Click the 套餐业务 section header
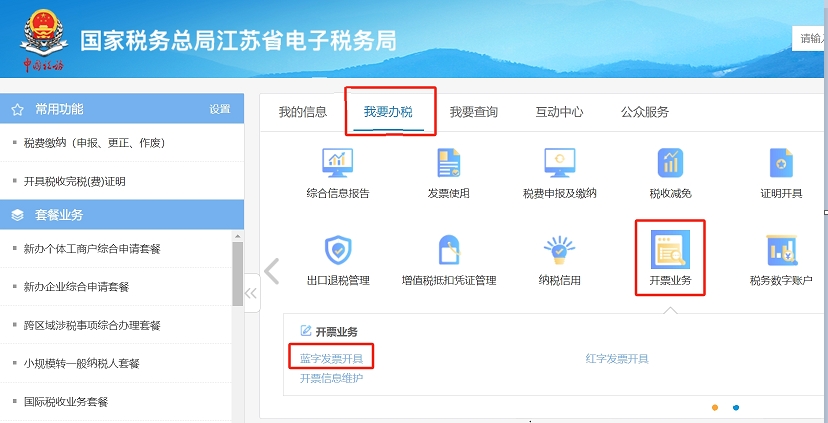 122,215
